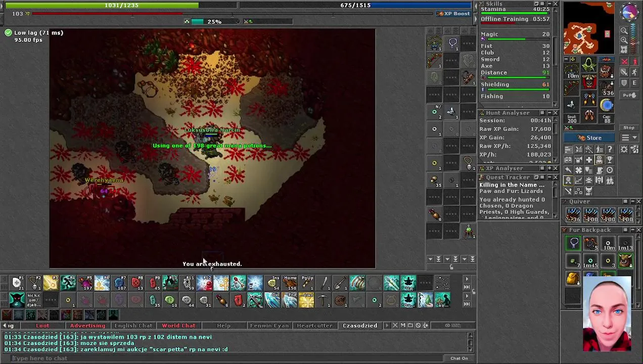The image size is (643, 364).
Task: Select stand still red figure mode
Action: coord(634,61)
